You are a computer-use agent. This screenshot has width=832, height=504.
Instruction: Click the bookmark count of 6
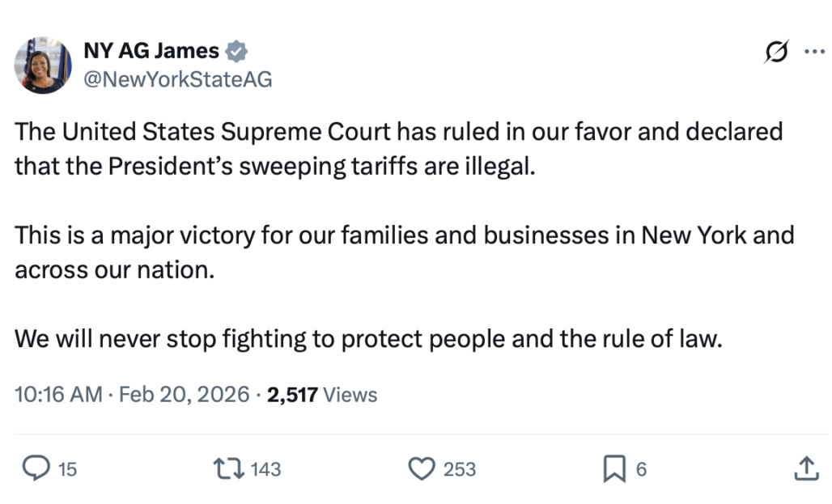641,469
